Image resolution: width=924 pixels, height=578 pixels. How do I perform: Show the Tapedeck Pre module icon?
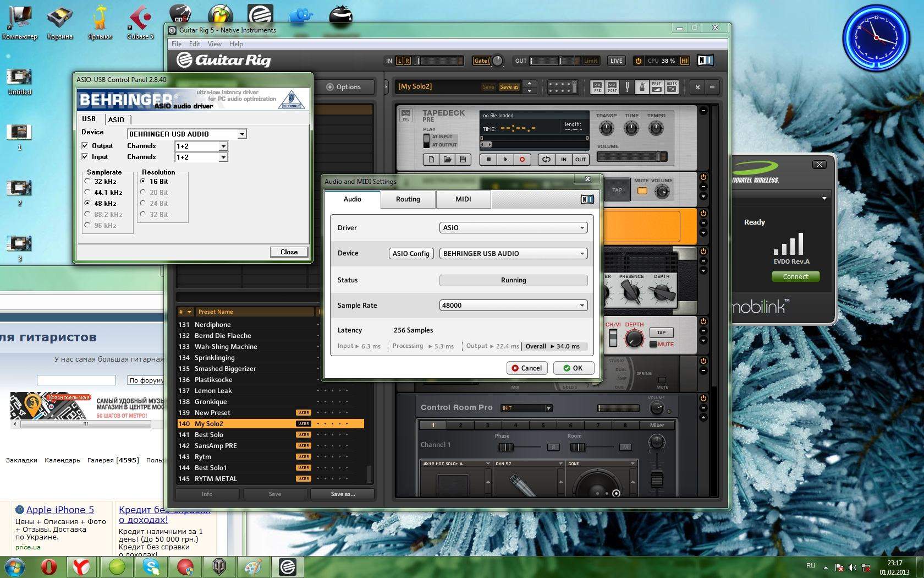(406, 116)
